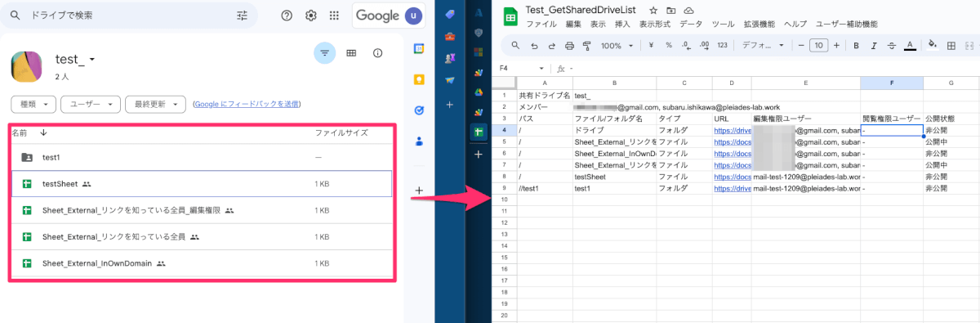Open 編集 menu
980x323 pixels.
(573, 24)
